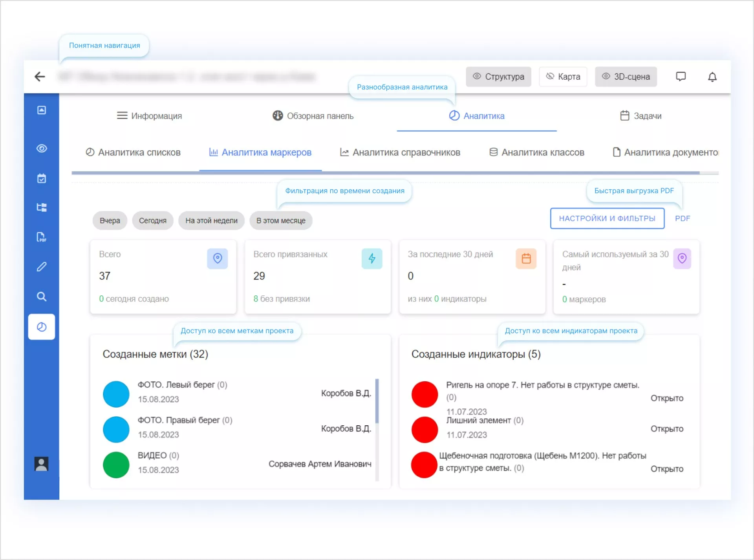This screenshot has width=754, height=560.
Task: Toggle the 3D-сцена visibility button
Action: [x=626, y=77]
